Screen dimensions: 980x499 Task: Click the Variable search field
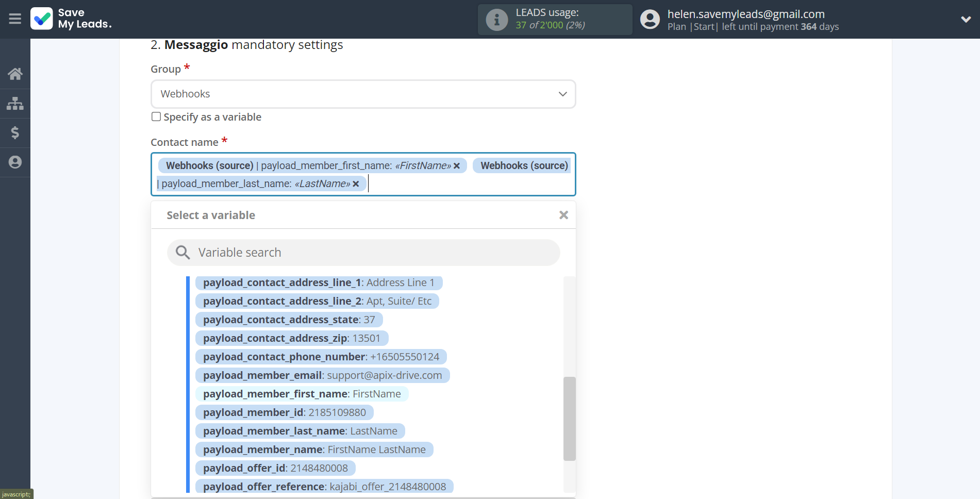363,253
